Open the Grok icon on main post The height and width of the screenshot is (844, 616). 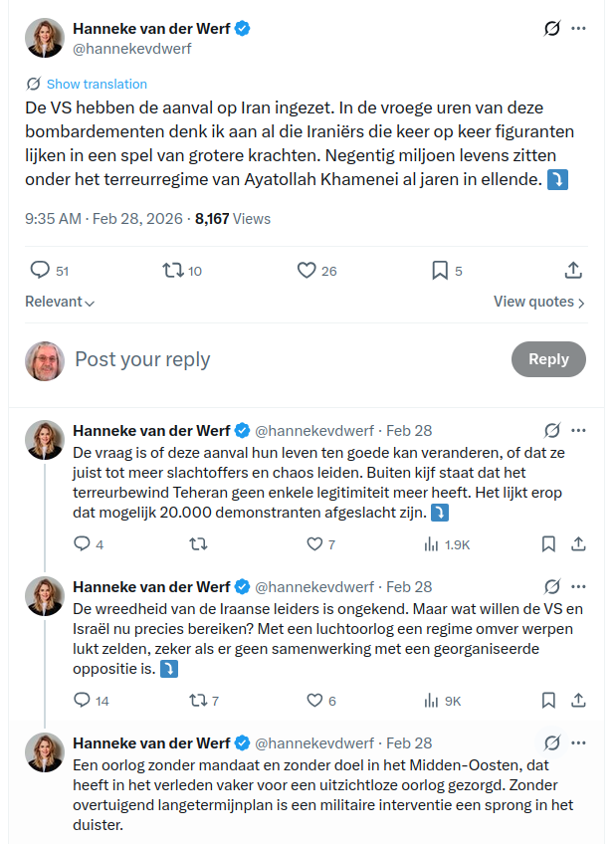552,29
